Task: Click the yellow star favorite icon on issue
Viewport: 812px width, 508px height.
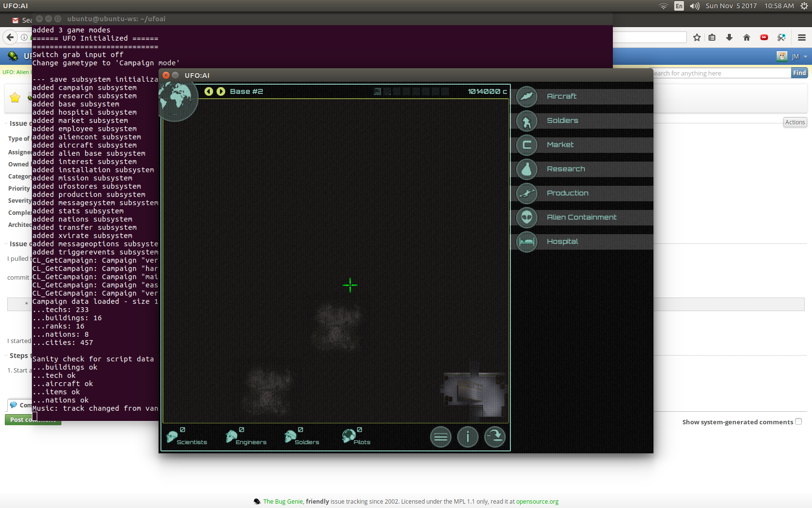Action: (15, 98)
